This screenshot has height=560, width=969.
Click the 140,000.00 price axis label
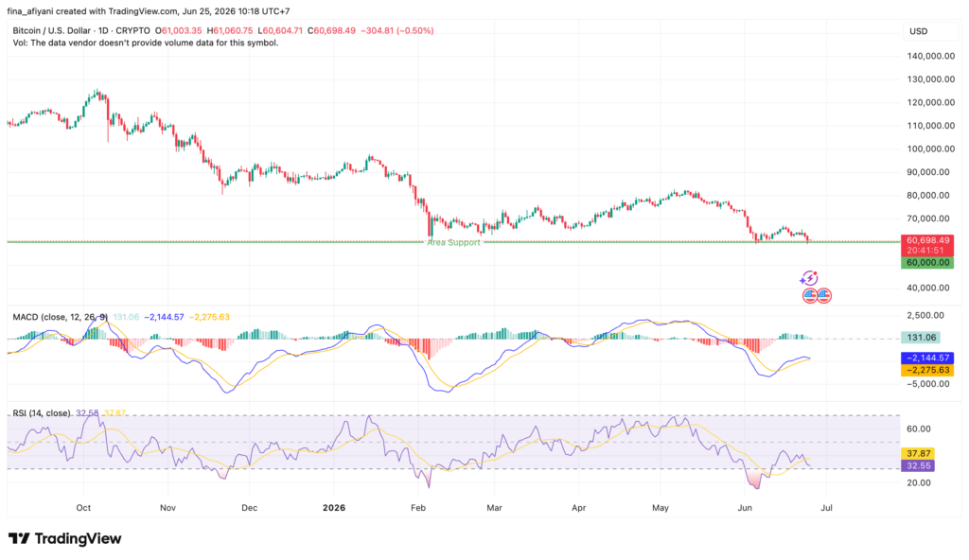pos(931,56)
